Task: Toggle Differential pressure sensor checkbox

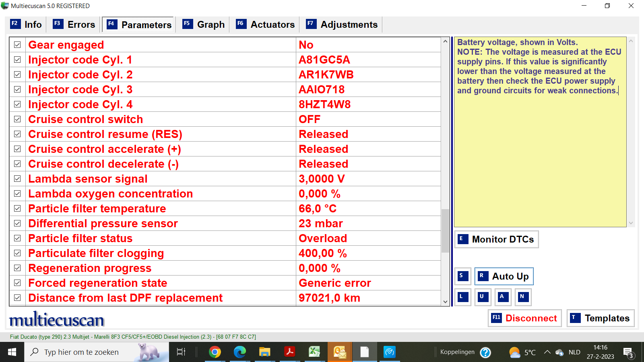Action: tap(17, 223)
